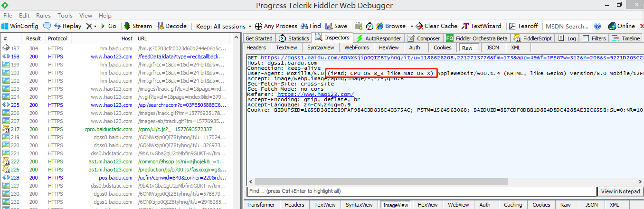Select request WebForms inspector tab
Viewport: 644px width, 209px height.
click(x=357, y=47)
